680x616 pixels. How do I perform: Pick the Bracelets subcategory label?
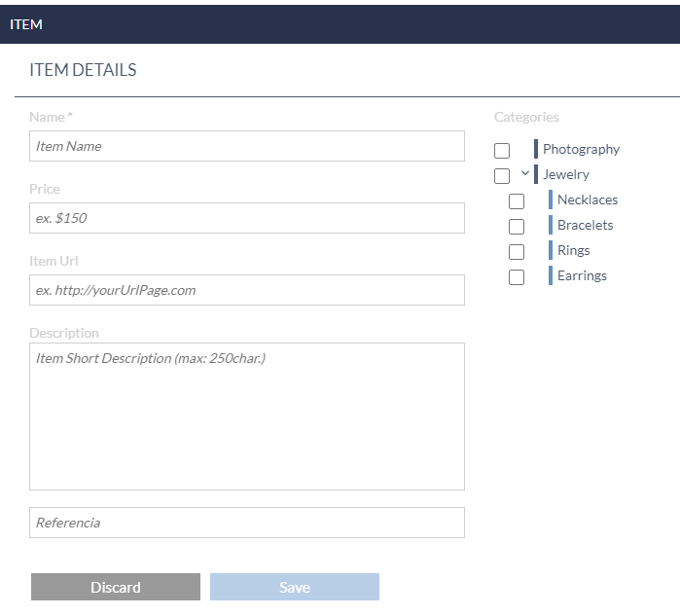586,225
